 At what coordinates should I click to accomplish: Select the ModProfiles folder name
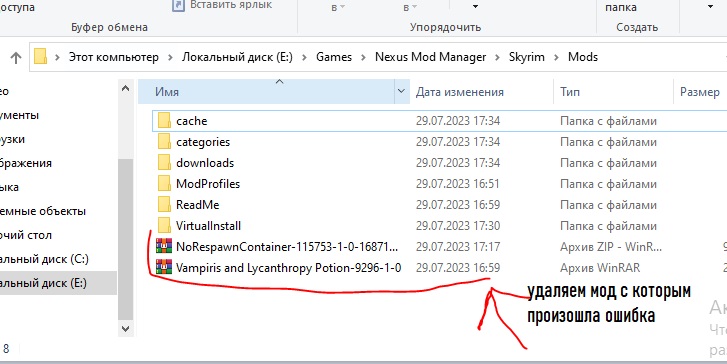point(208,184)
